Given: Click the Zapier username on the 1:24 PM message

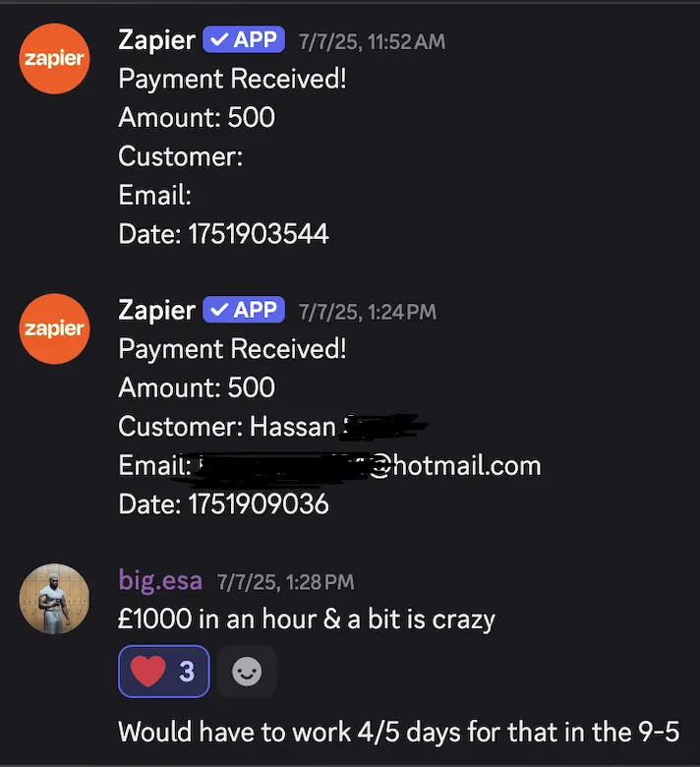Looking at the screenshot, I should [x=156, y=310].
